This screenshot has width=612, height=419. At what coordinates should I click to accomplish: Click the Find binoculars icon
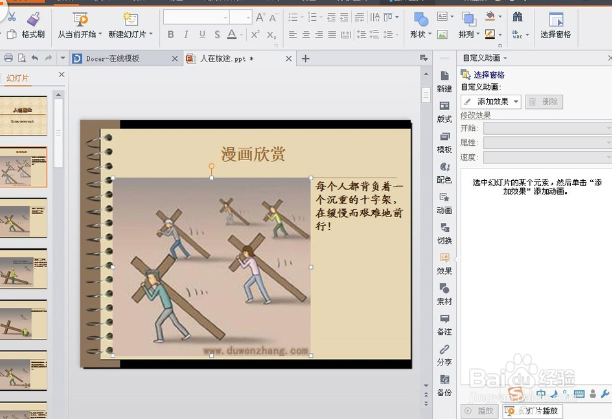coord(518,17)
